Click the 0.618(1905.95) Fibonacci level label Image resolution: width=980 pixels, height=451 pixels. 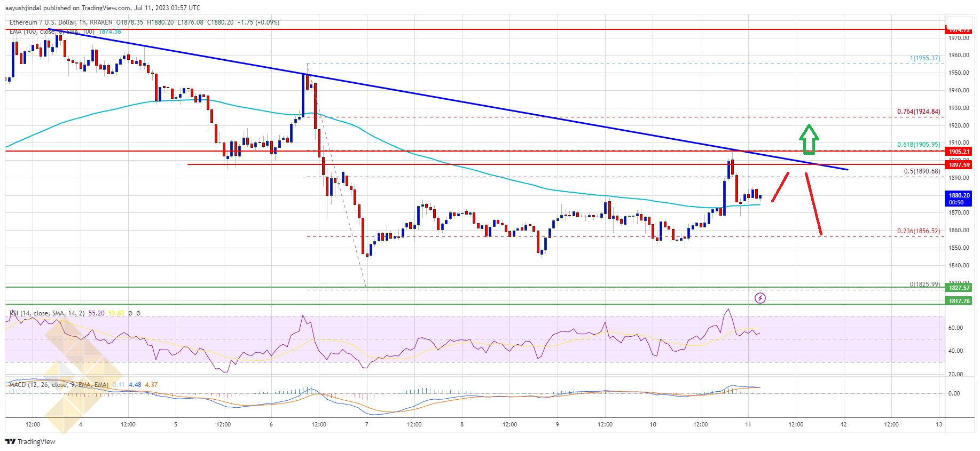(918, 145)
